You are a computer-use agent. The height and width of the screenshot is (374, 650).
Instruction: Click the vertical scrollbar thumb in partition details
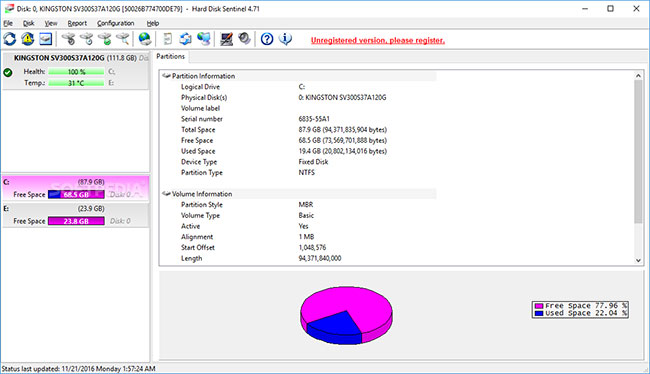pyautogui.click(x=638, y=151)
